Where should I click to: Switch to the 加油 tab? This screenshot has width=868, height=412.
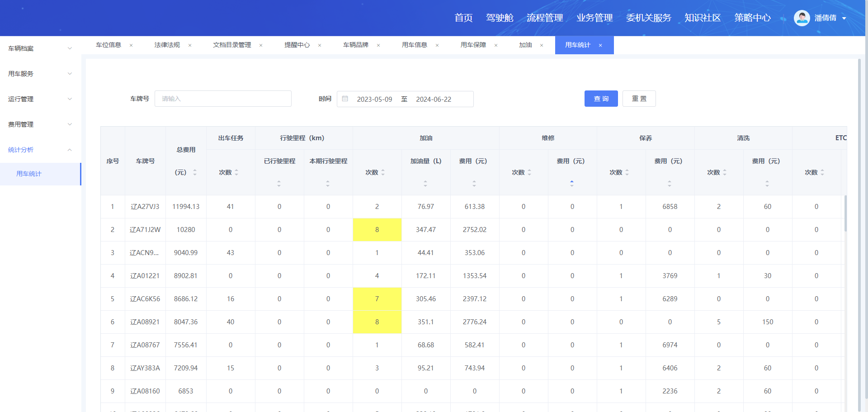pos(525,45)
